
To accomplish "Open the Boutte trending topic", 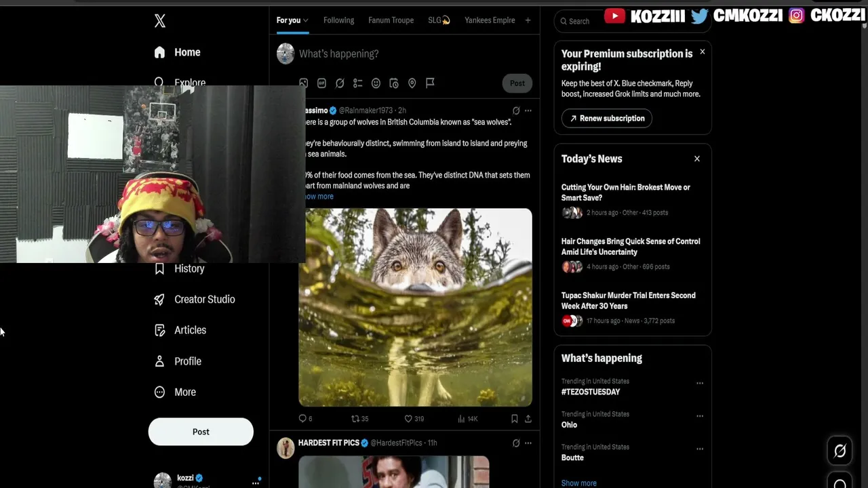I will (572, 457).
